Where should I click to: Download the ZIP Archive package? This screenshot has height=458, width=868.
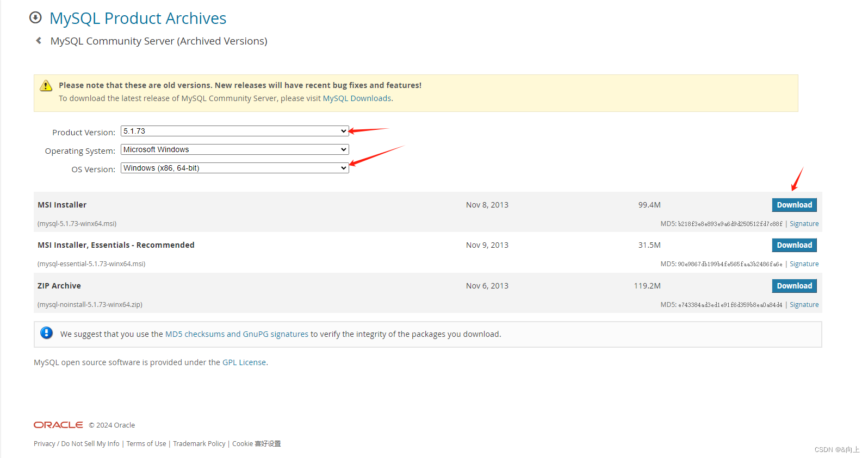coord(794,286)
